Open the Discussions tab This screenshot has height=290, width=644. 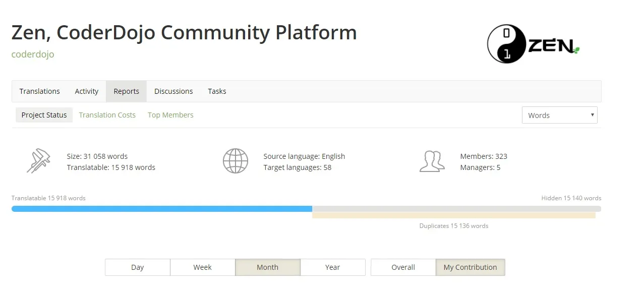pos(173,91)
